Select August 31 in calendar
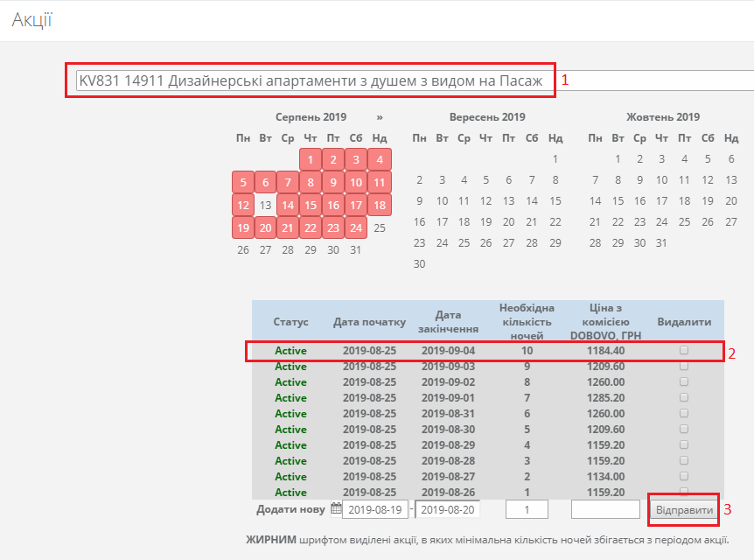The image size is (754, 560). 355,249
